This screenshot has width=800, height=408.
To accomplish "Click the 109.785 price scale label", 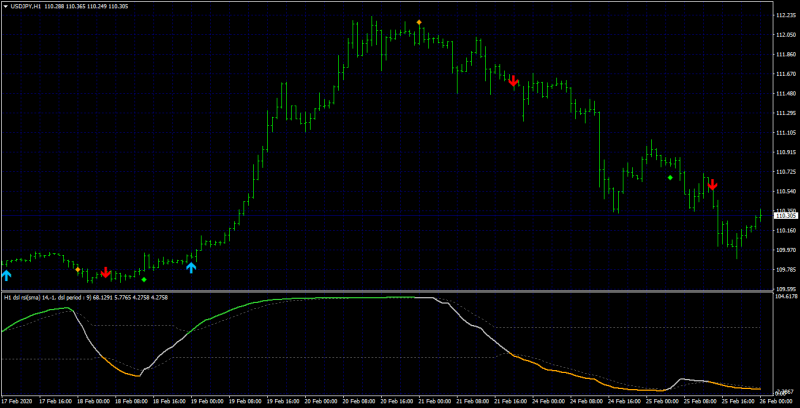I will (786, 269).
